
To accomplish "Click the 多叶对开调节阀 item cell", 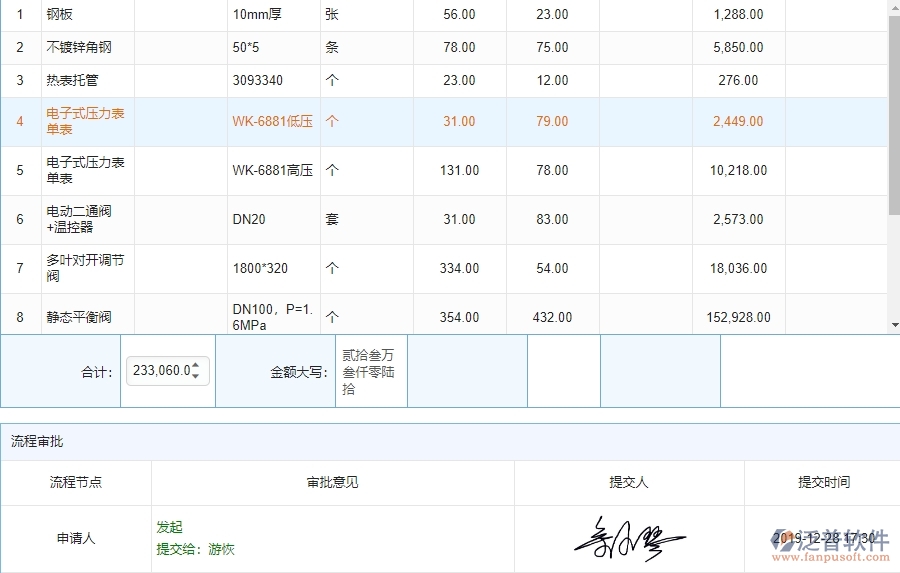I will click(x=85, y=268).
